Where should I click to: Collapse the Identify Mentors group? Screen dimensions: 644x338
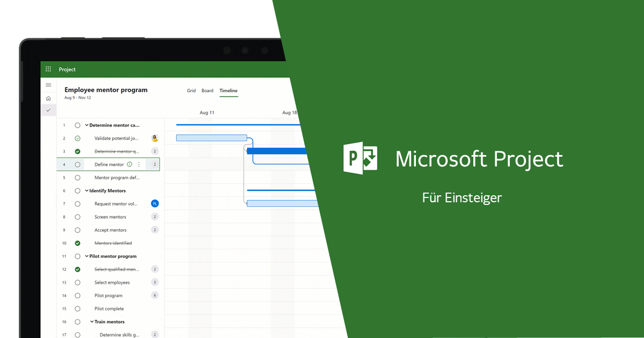click(x=86, y=191)
